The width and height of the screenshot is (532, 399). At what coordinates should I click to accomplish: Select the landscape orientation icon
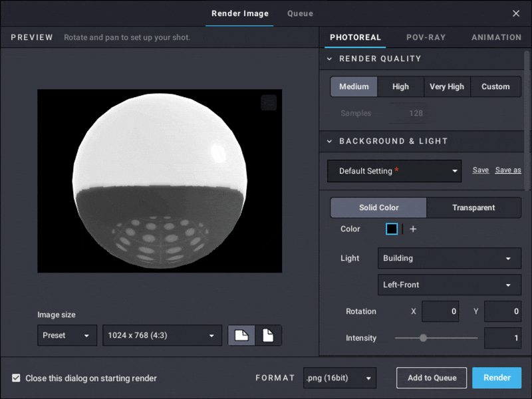pyautogui.click(x=241, y=336)
